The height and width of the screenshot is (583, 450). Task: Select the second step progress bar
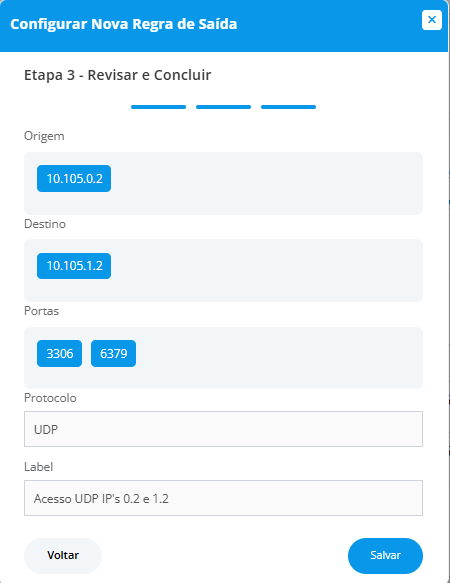pos(224,107)
